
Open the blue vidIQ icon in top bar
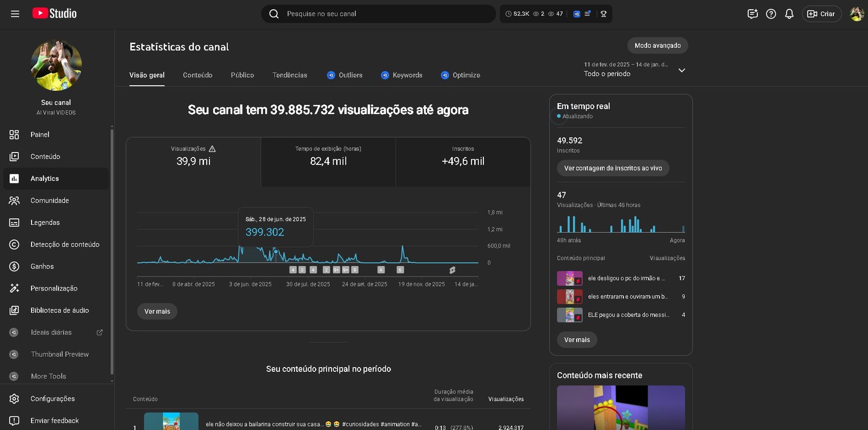(x=577, y=14)
